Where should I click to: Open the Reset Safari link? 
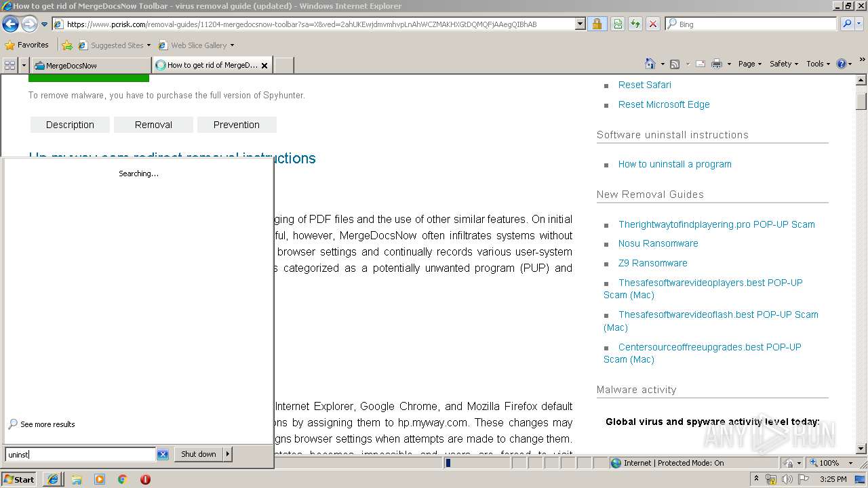pos(645,85)
